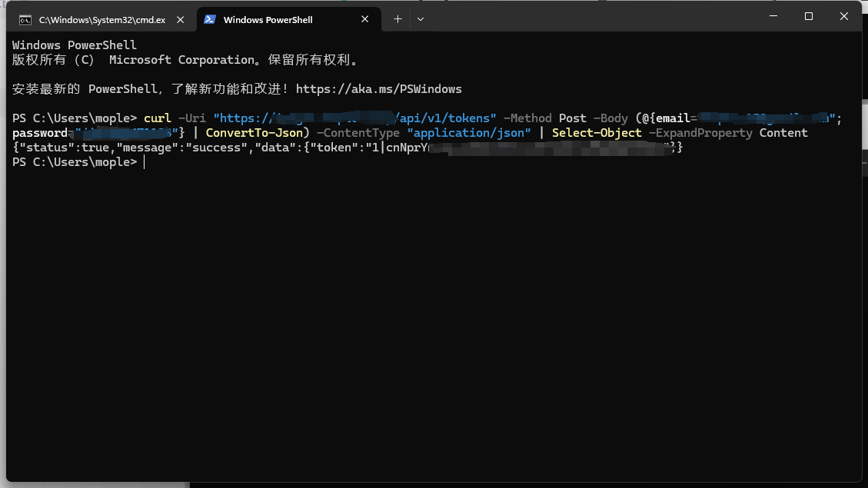The width and height of the screenshot is (868, 488).
Task: Expand the new tab profile dropdown
Action: click(421, 19)
